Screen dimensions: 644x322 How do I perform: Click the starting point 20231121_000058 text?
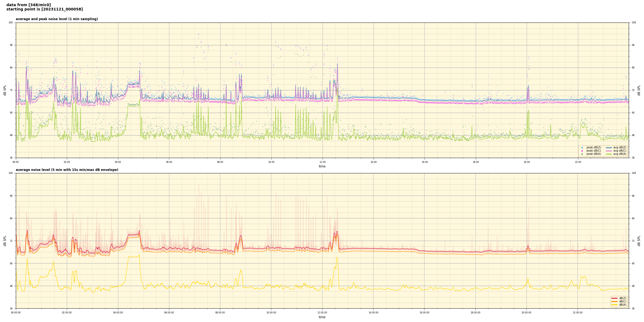(45, 9)
